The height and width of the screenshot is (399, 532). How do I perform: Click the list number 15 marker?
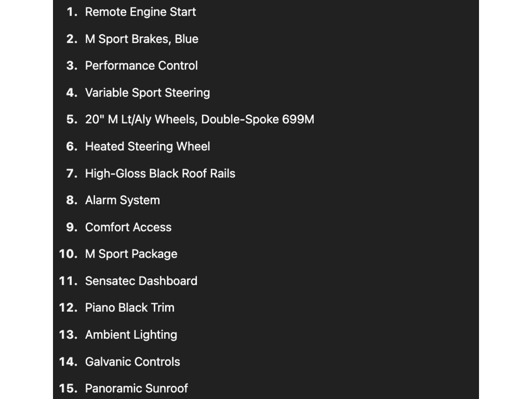point(68,389)
